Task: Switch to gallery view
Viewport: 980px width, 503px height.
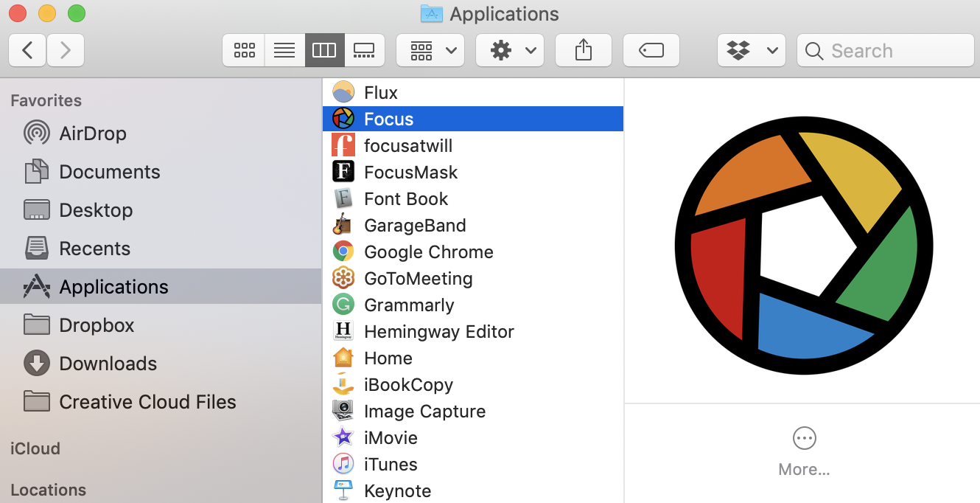Action: (x=365, y=50)
